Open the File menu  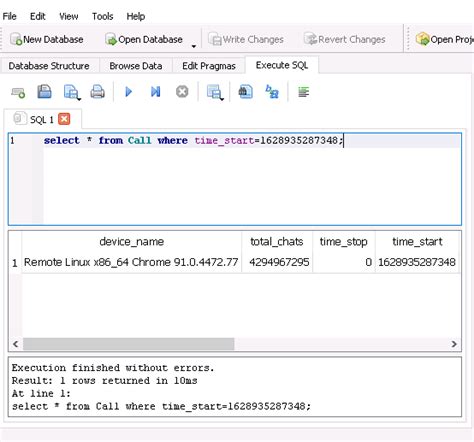[x=9, y=16]
